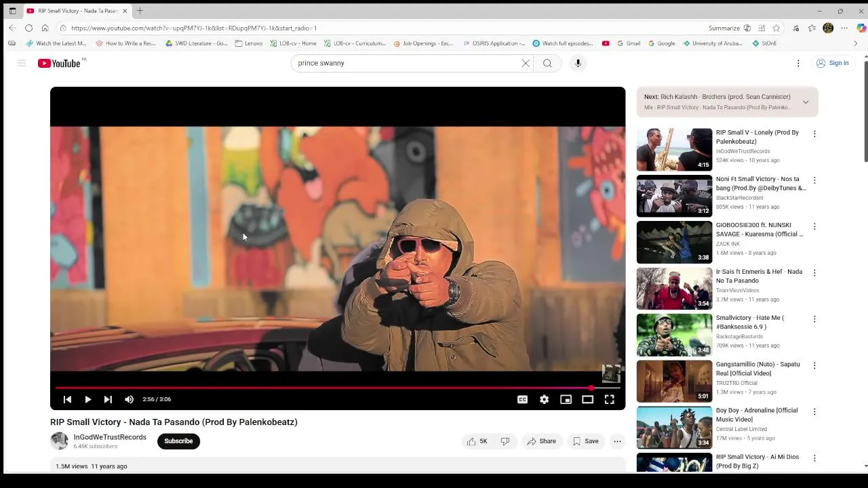Open YouTube settings three-dot menu
868x488 pixels.
(798, 63)
